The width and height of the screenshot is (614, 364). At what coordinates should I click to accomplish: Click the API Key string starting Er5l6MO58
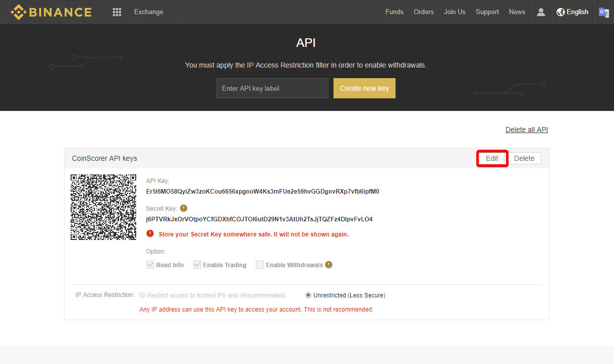pyautogui.click(x=263, y=192)
